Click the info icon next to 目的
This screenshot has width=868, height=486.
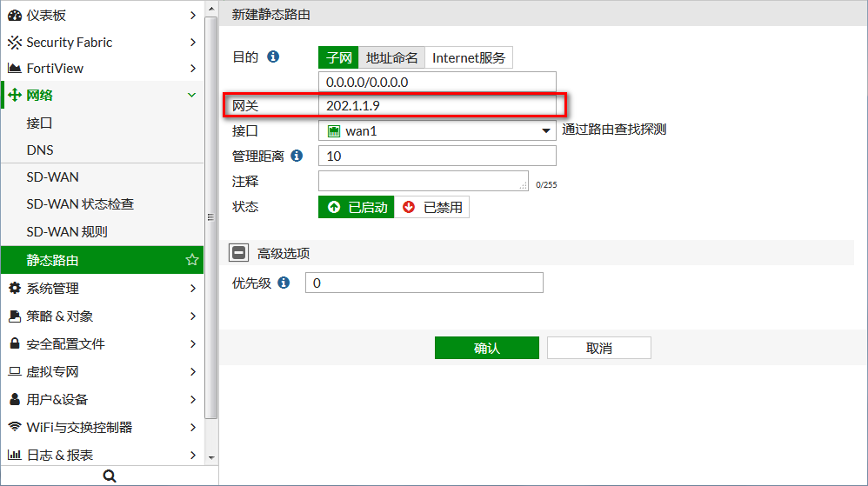pyautogui.click(x=273, y=57)
